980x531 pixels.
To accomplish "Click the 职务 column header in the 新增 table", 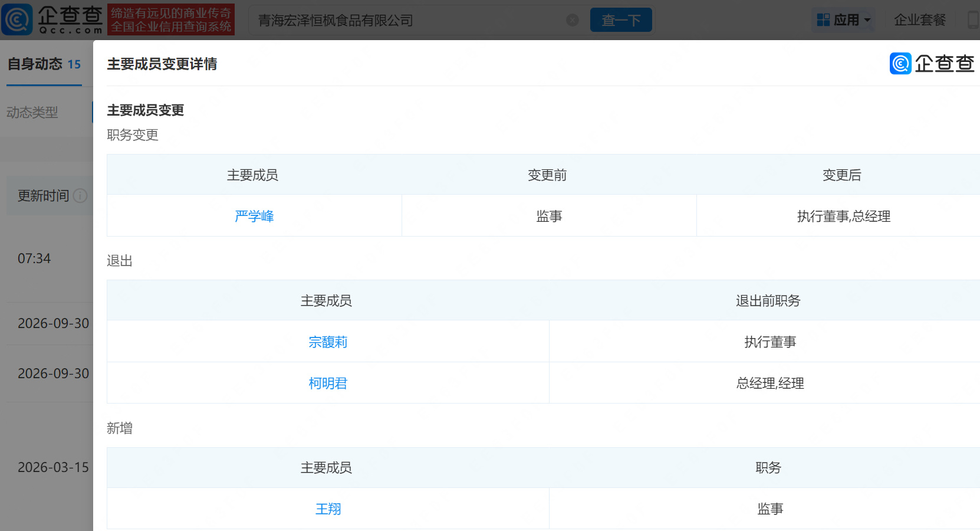I will coord(768,467).
